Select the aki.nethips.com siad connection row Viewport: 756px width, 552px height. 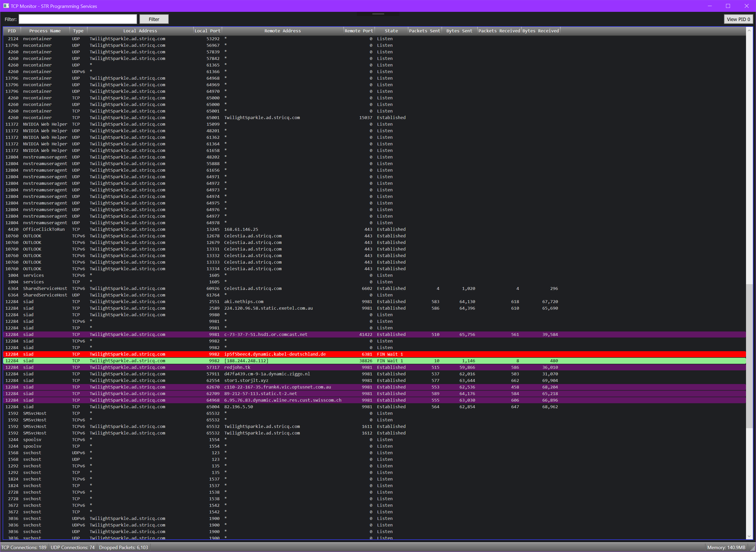[x=243, y=302]
